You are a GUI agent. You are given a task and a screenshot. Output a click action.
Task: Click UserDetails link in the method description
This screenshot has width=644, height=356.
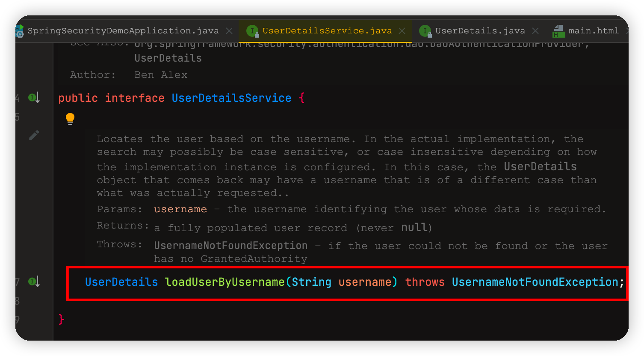[x=540, y=166]
